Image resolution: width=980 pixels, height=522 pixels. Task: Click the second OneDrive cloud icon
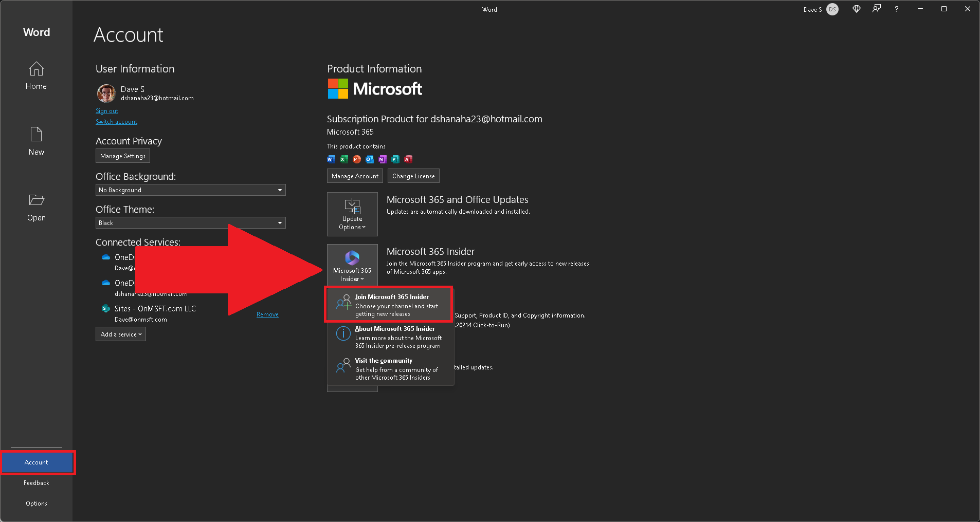[106, 283]
